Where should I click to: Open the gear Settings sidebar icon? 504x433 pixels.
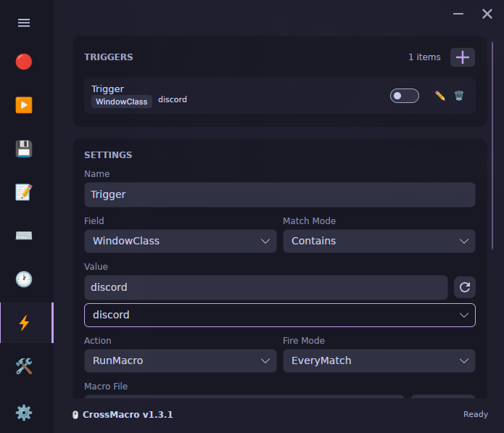[x=24, y=413]
